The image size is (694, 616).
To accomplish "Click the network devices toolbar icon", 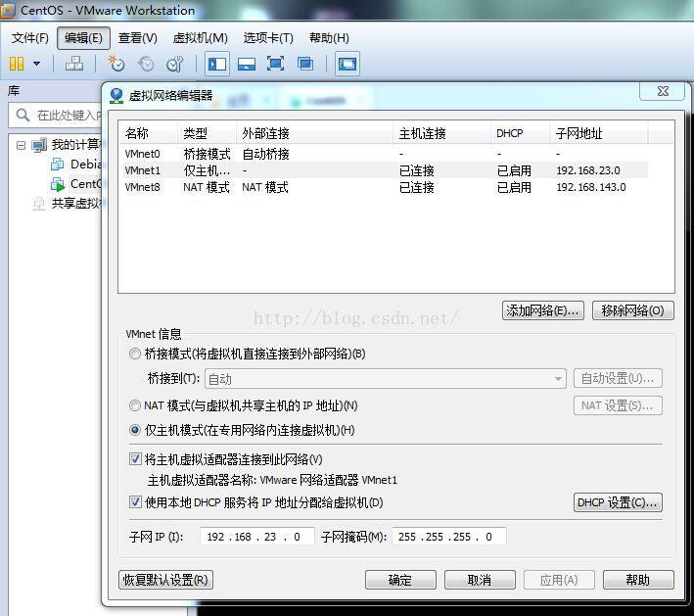I will click(74, 64).
